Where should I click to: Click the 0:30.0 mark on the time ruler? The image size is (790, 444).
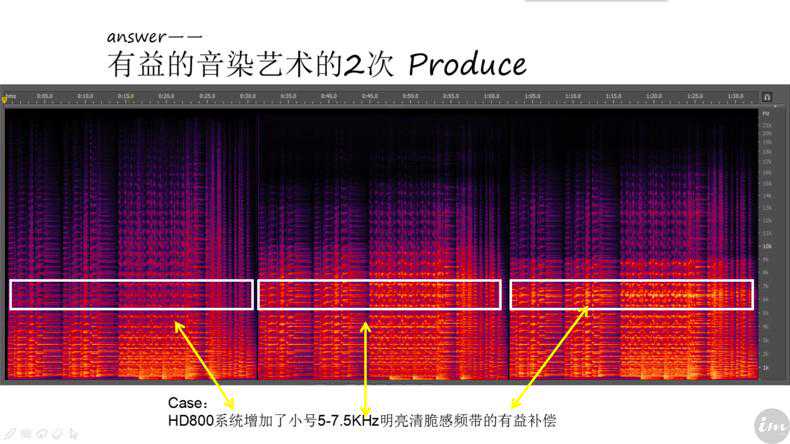pos(248,97)
